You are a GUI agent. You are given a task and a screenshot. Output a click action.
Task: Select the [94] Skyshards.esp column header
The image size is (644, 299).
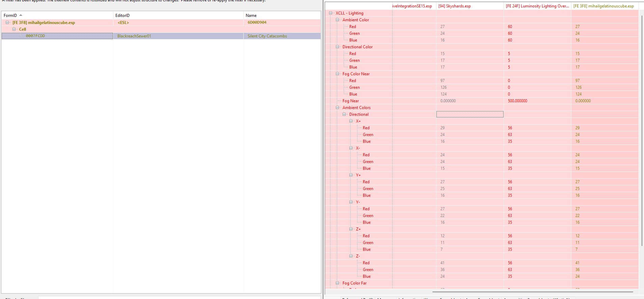click(469, 6)
